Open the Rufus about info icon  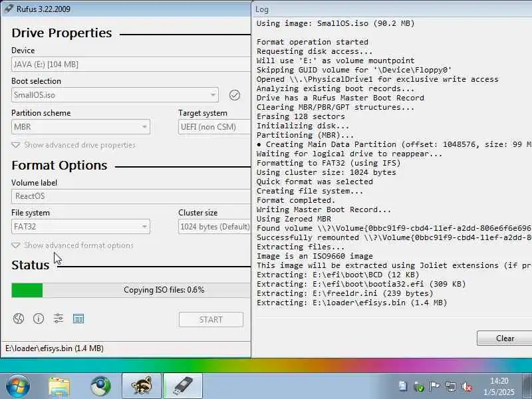click(39, 319)
